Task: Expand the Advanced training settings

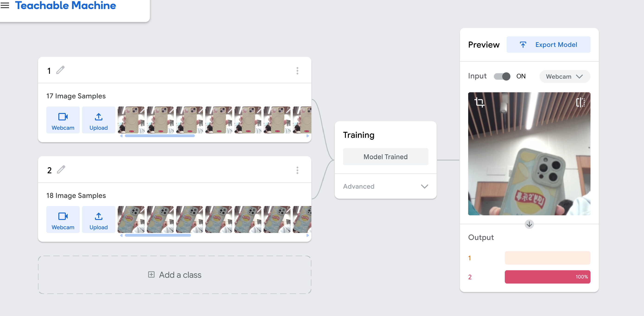Action: click(385, 186)
